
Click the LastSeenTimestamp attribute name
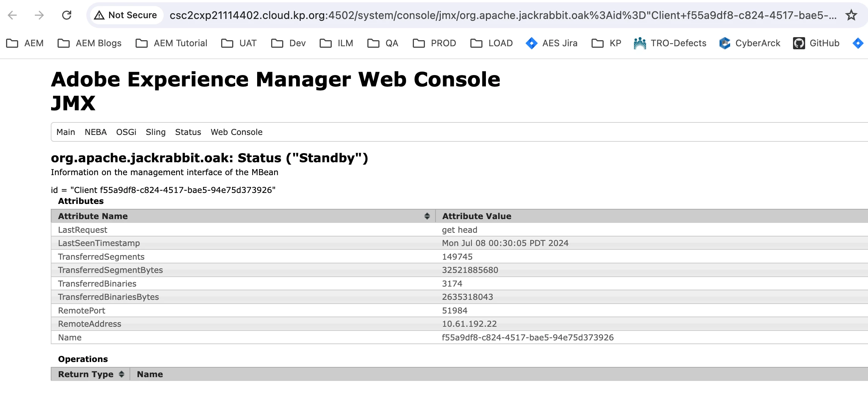[99, 243]
